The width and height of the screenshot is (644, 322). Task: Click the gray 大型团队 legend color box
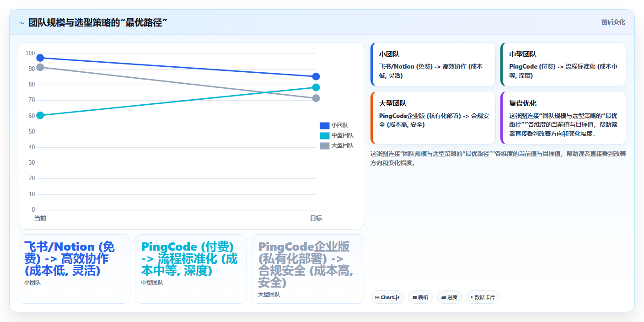(x=325, y=145)
